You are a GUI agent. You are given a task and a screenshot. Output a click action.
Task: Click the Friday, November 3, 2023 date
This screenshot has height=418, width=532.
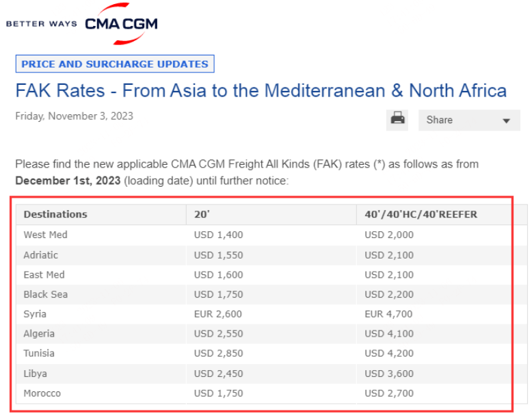tap(75, 116)
